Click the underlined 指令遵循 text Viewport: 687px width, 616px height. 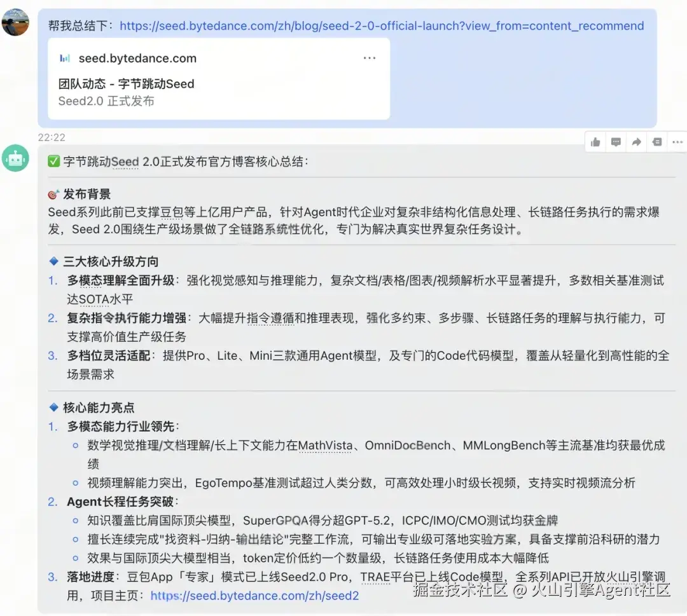point(270,318)
